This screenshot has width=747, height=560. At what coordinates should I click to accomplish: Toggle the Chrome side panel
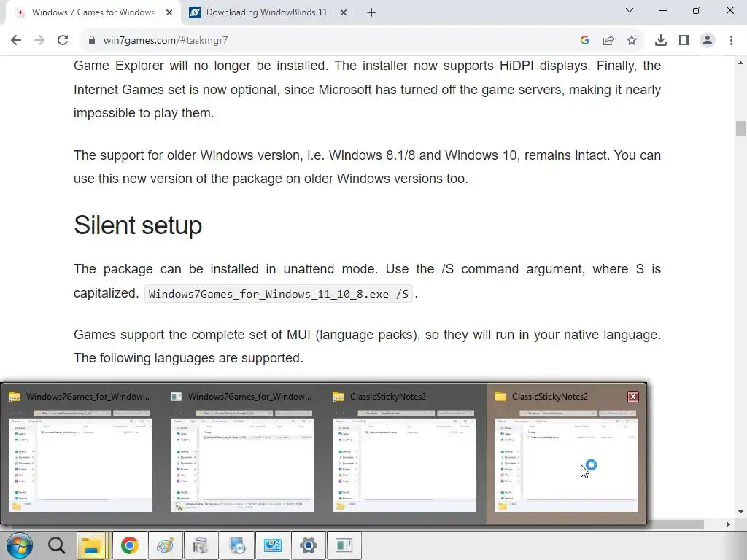[684, 41]
